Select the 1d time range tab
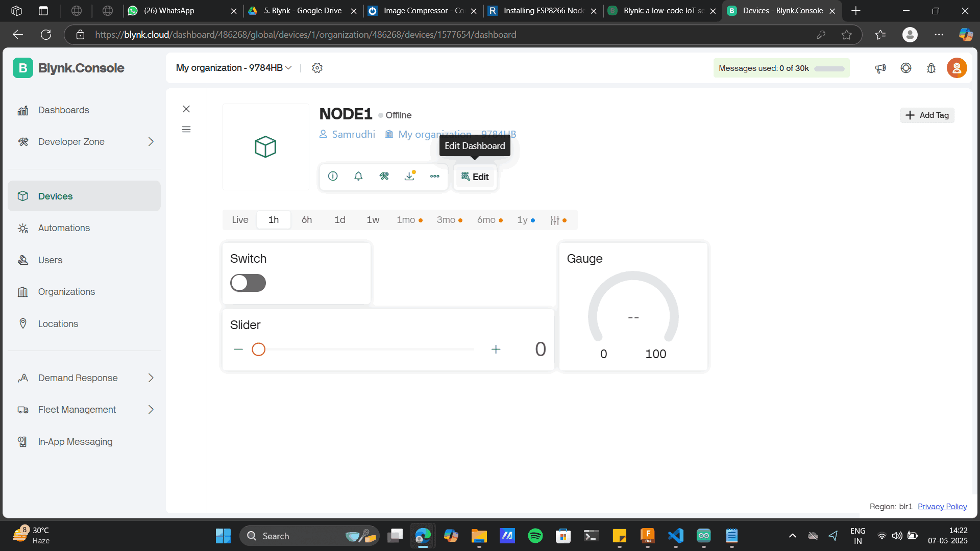Viewport: 980px width, 551px height. point(340,220)
